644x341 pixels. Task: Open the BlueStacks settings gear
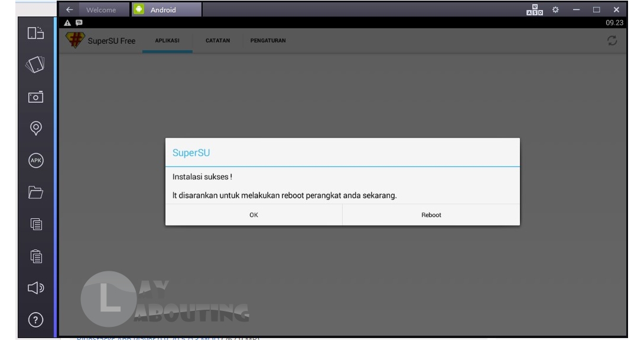click(555, 10)
